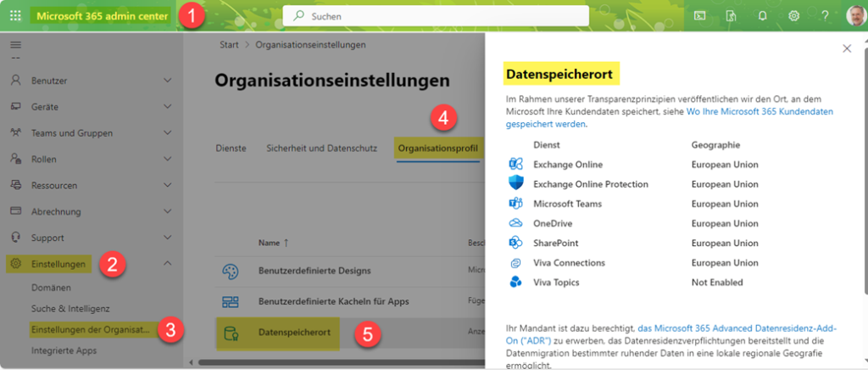Viewport: 868px width, 370px height.
Task: Open Domänen under Einstellungen
Action: (52, 288)
